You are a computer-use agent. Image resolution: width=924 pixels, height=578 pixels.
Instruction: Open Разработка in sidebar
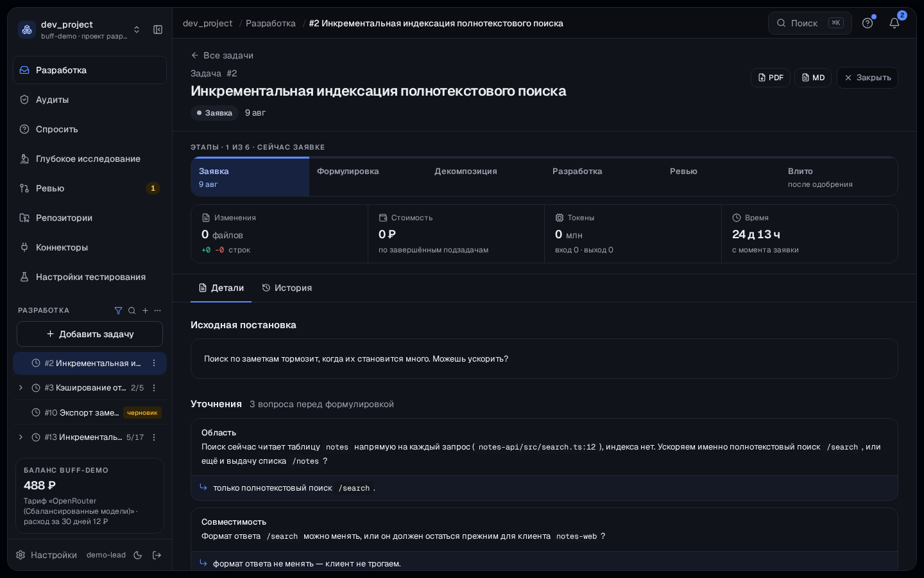pyautogui.click(x=90, y=70)
